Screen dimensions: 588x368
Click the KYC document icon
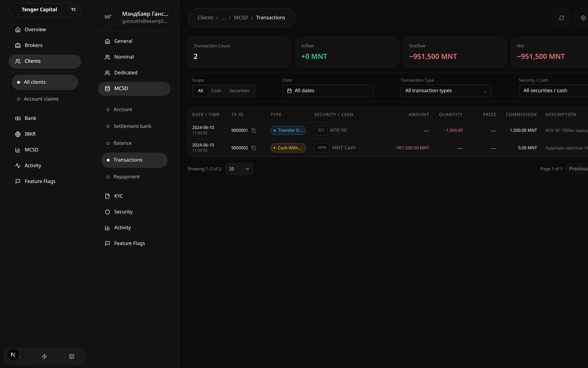click(107, 196)
